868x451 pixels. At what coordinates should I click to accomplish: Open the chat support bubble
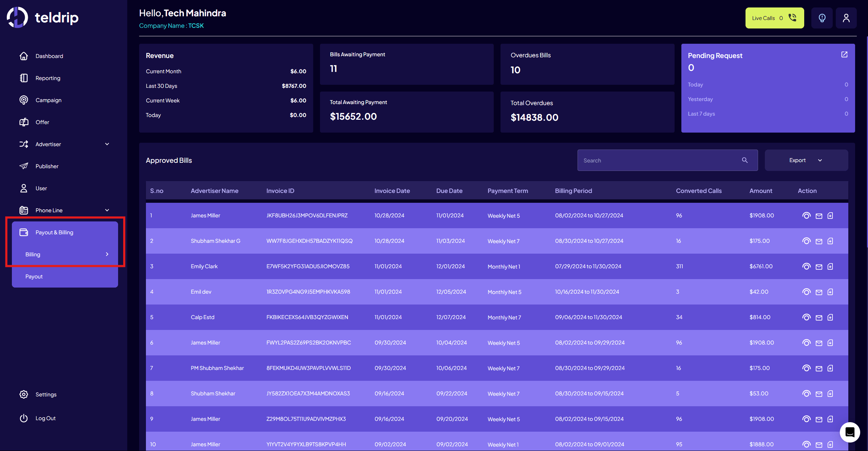(850, 432)
